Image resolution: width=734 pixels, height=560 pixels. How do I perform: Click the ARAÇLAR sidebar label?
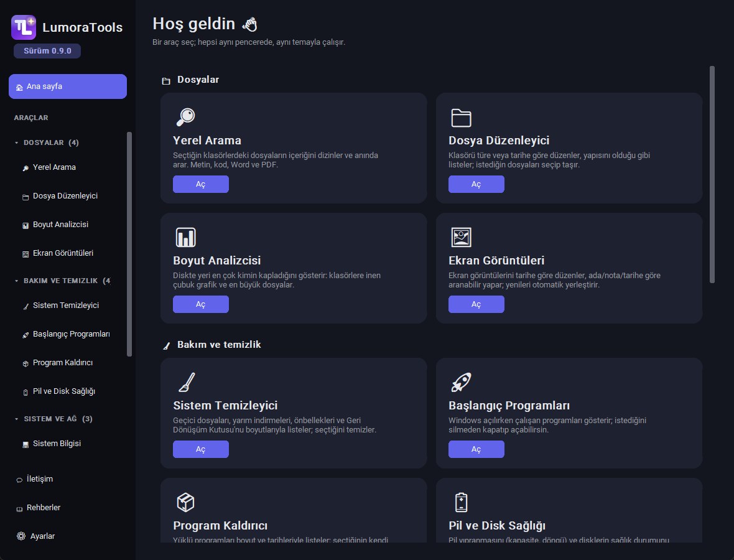[31, 118]
